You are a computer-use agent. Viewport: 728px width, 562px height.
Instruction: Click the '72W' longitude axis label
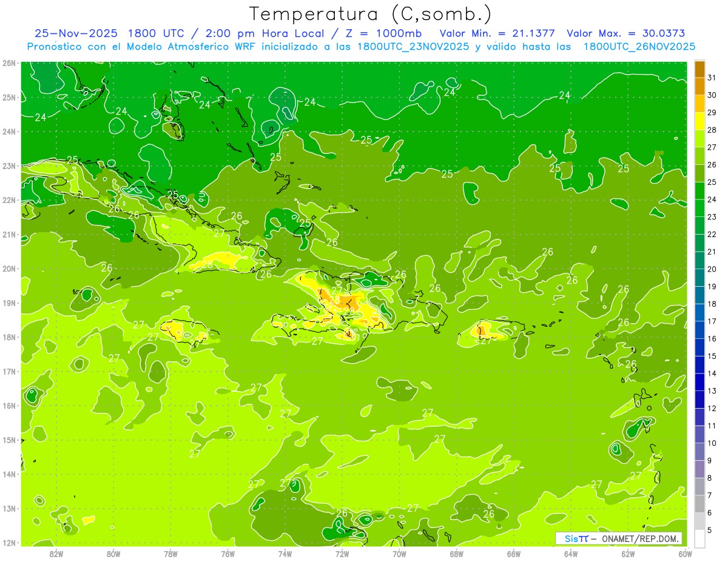click(x=342, y=554)
